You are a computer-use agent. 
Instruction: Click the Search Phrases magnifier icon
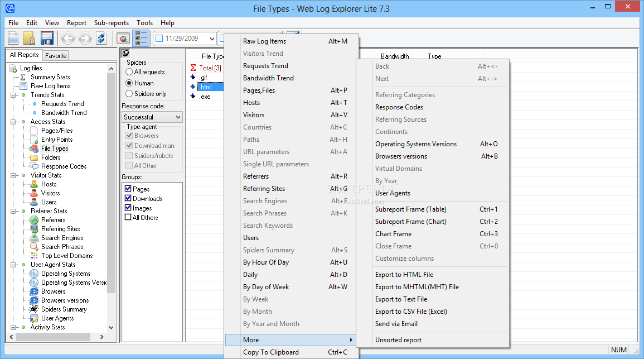(34, 247)
